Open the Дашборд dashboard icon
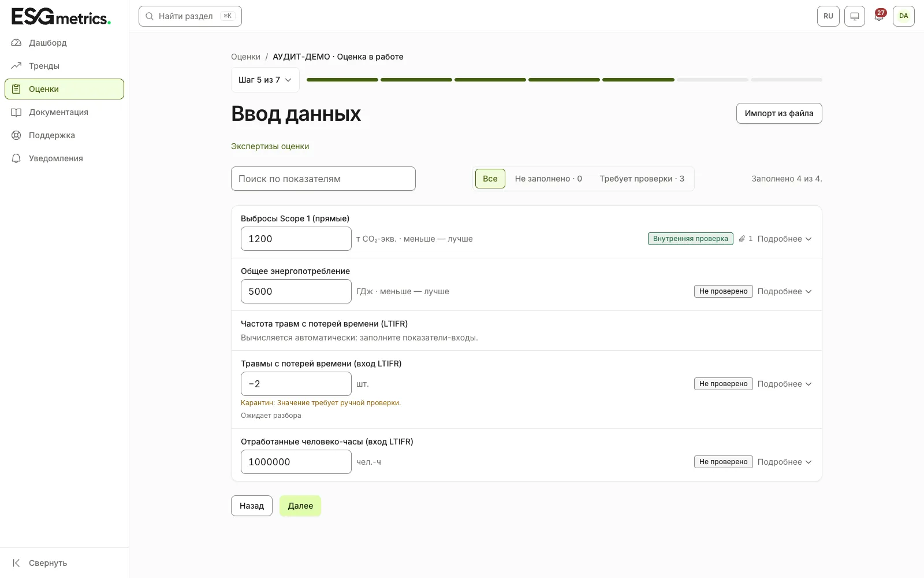The image size is (924, 578). pos(16,43)
